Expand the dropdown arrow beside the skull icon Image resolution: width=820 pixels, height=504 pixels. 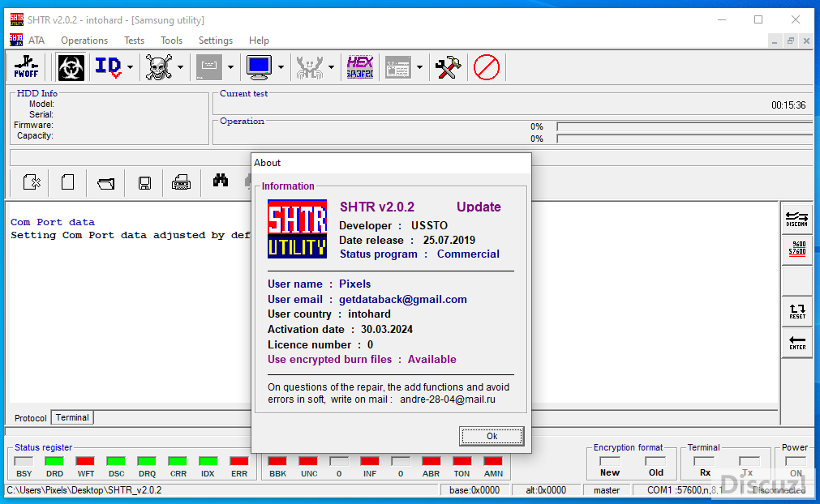(180, 67)
